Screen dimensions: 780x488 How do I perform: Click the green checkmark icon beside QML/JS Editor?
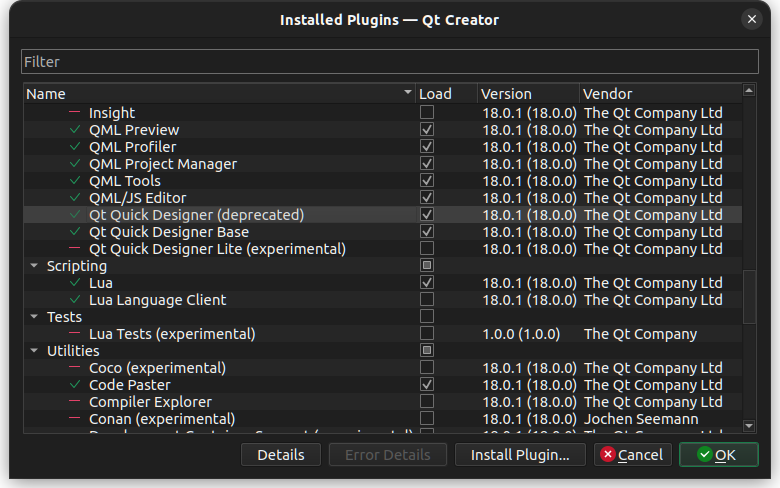75,197
